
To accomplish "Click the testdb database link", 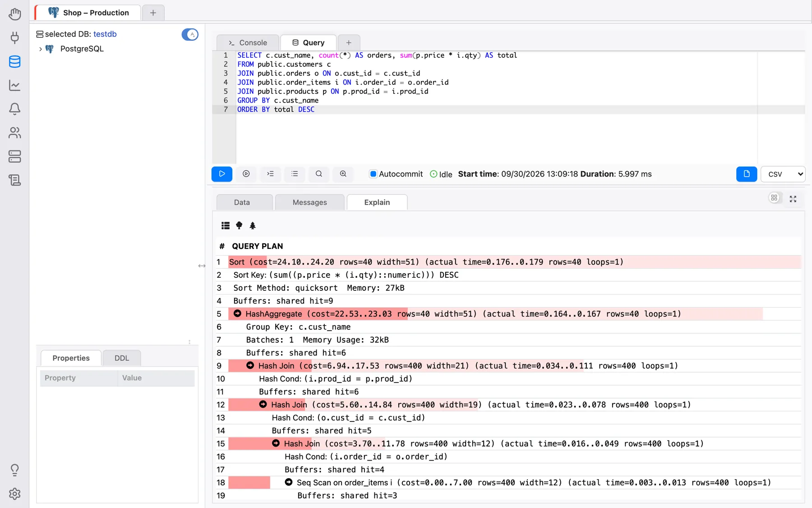I will (105, 34).
